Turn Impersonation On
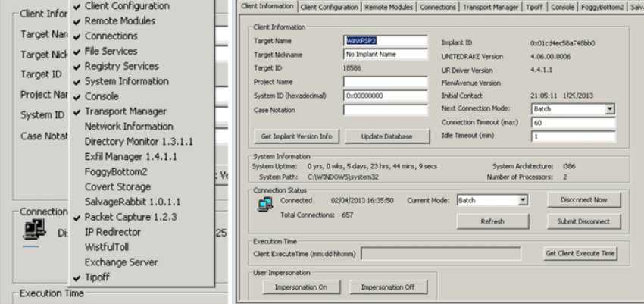 [301, 287]
